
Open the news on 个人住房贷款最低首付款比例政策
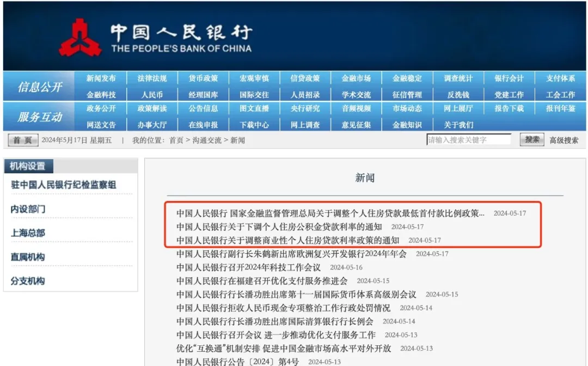click(330, 213)
